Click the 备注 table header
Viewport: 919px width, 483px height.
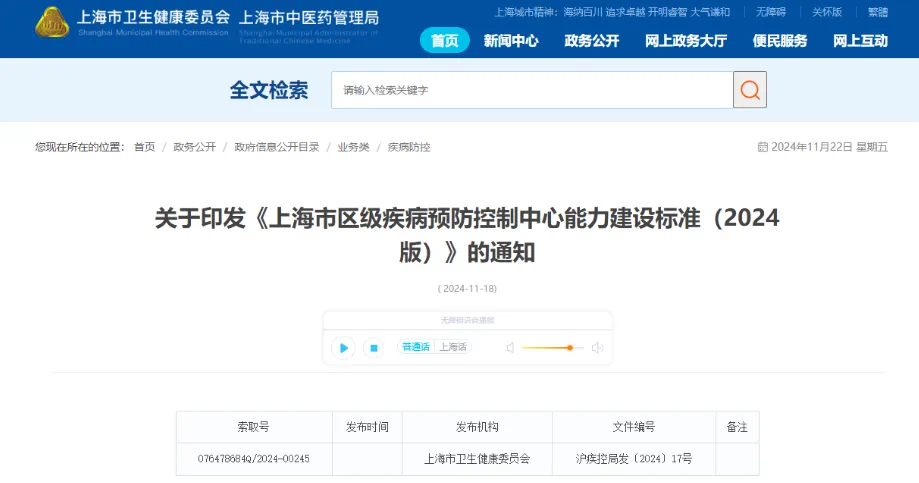(x=737, y=427)
